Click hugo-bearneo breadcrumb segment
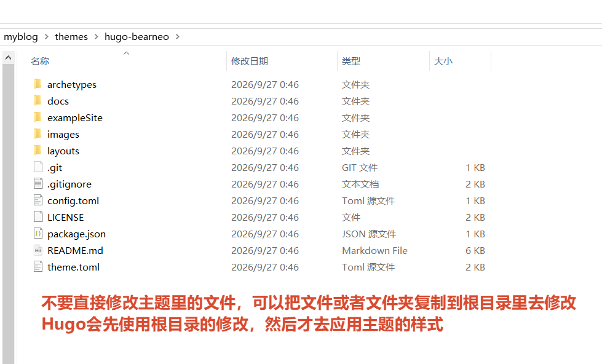 pyautogui.click(x=137, y=36)
